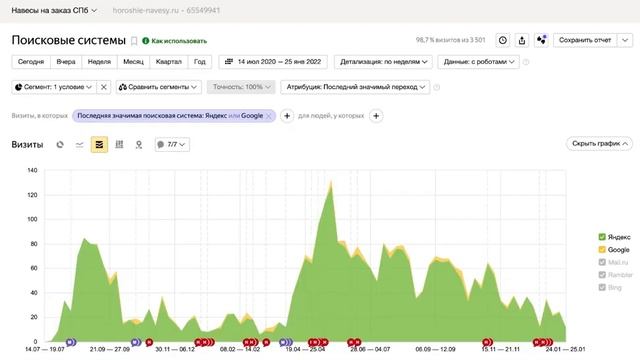
Task: Open Точность: 100% dropdown
Action: point(241,87)
